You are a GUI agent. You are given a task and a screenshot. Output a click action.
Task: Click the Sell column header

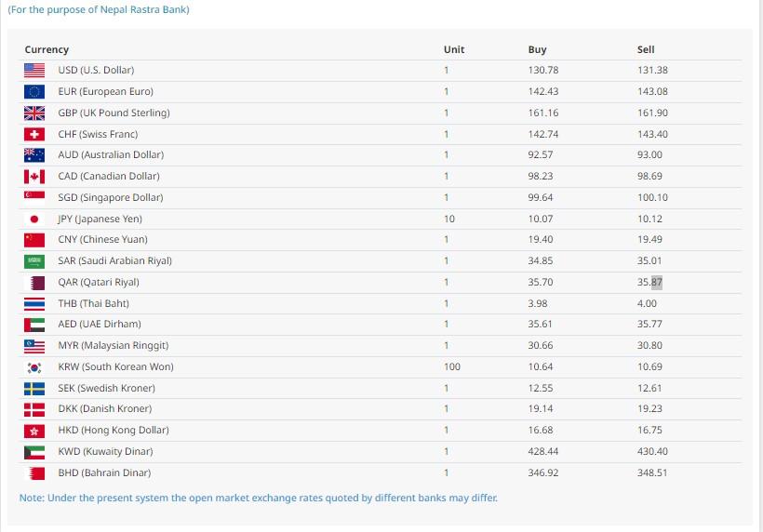[646, 49]
